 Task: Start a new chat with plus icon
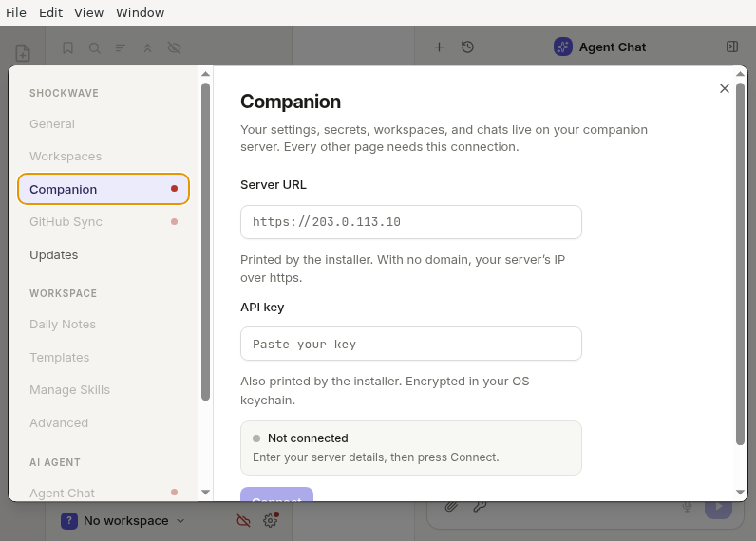[x=439, y=47]
